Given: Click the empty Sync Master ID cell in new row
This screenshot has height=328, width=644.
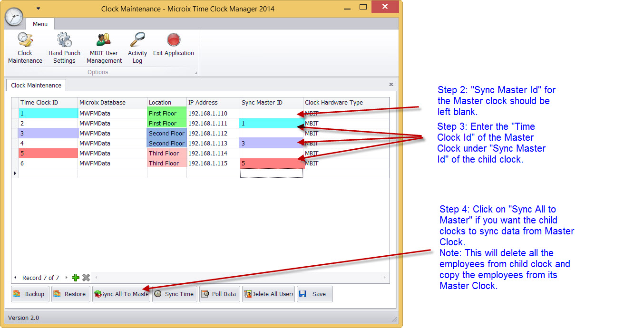Looking at the screenshot, I should point(271,174).
